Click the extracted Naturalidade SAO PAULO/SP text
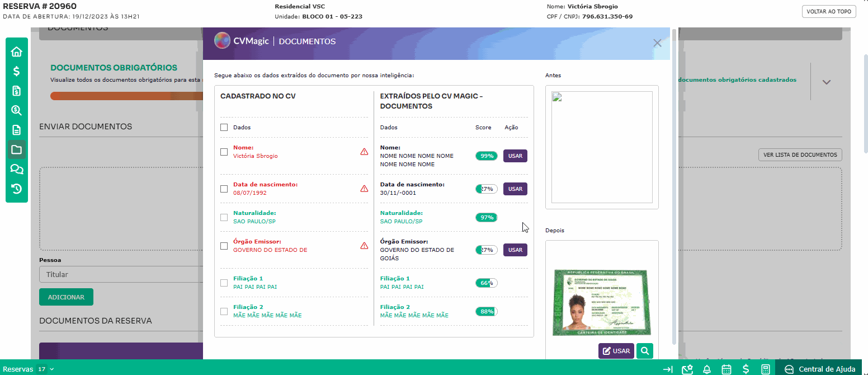Image resolution: width=868 pixels, height=375 pixels. 402,221
